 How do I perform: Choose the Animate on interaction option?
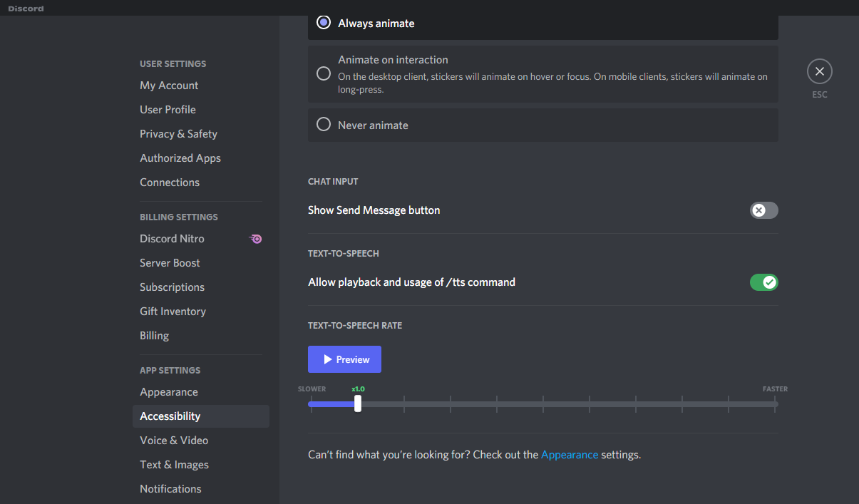[323, 73]
